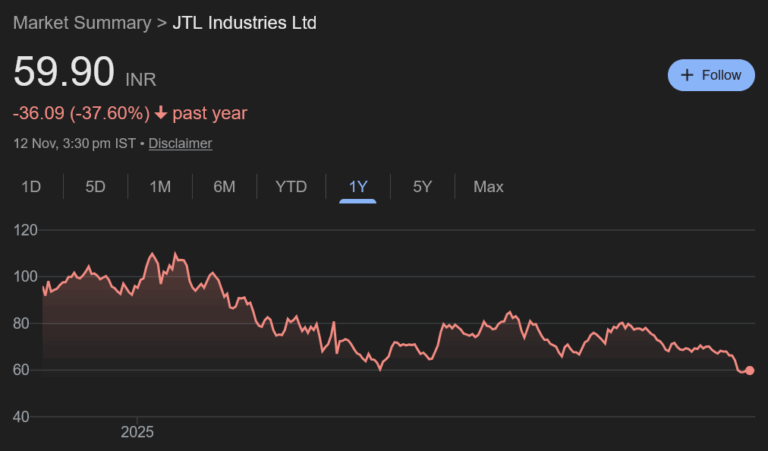Choose the 6M time period

(x=224, y=186)
